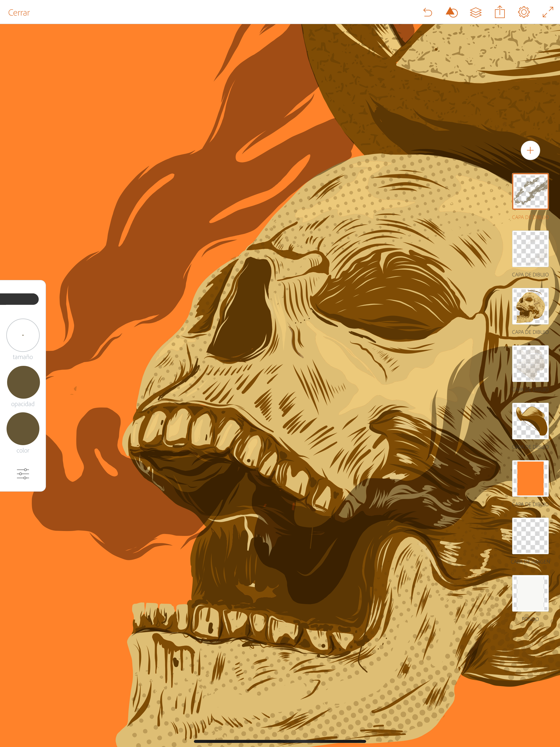Viewport: 560px width, 747px height.
Task: Add a new layer with plus button
Action: [x=530, y=150]
